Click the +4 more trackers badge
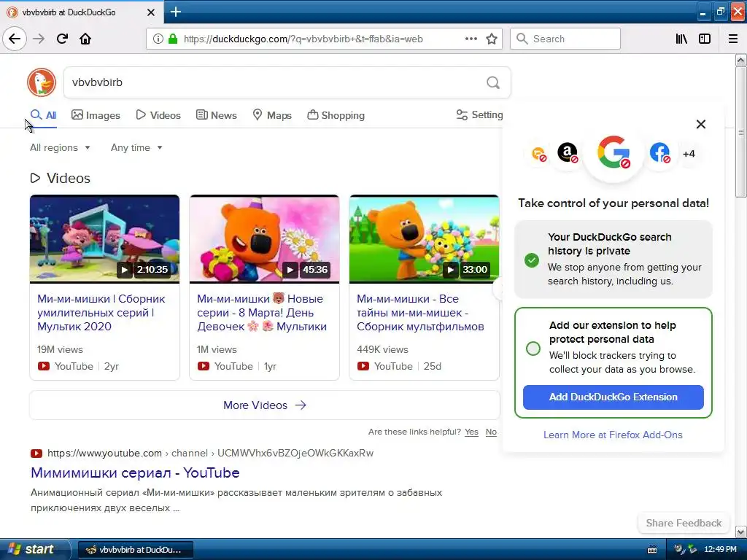Viewport: 747px width, 560px height. 689,154
